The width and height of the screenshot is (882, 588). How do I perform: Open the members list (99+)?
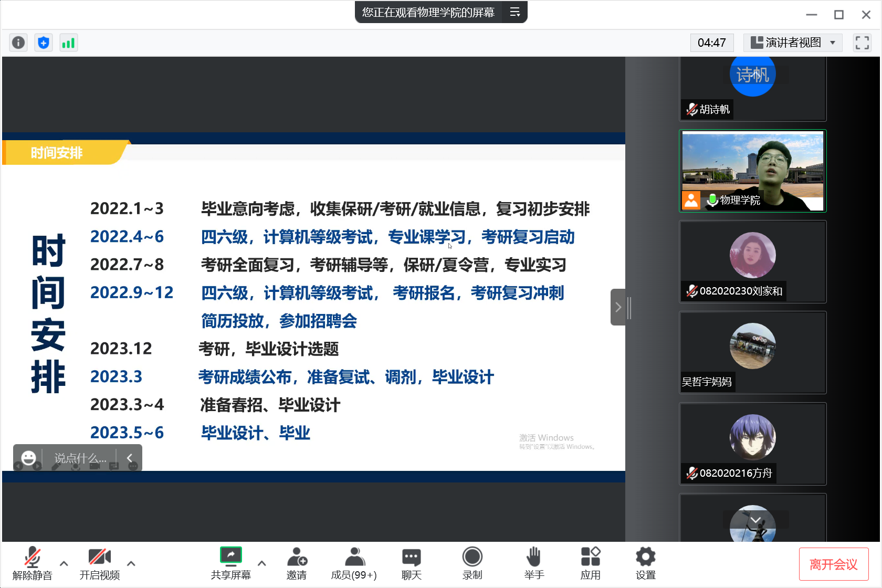pos(354,563)
